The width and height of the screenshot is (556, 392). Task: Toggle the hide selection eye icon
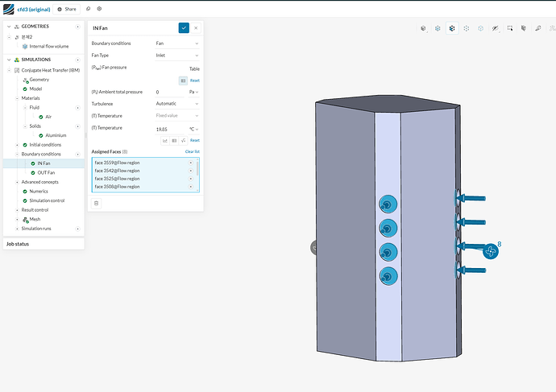tap(496, 28)
